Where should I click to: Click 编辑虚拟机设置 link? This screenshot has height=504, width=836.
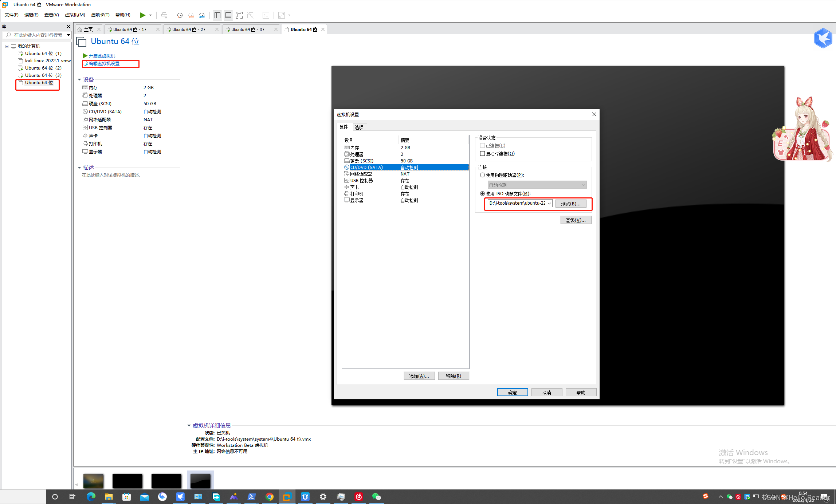click(104, 64)
